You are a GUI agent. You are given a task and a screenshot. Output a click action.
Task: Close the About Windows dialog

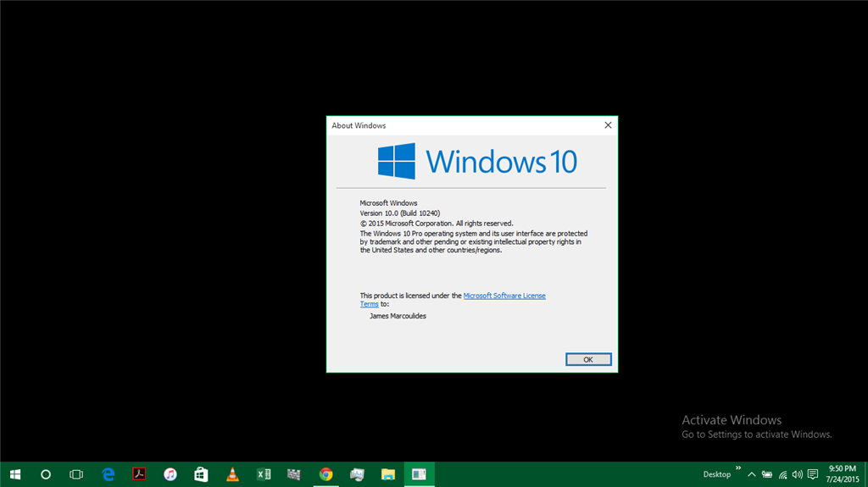tap(608, 125)
